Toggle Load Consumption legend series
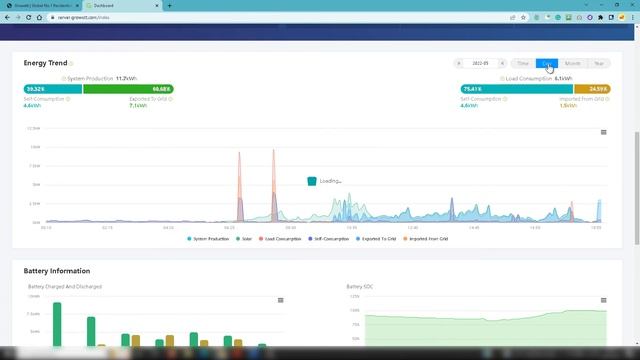This screenshot has height=360, width=640. (280, 239)
